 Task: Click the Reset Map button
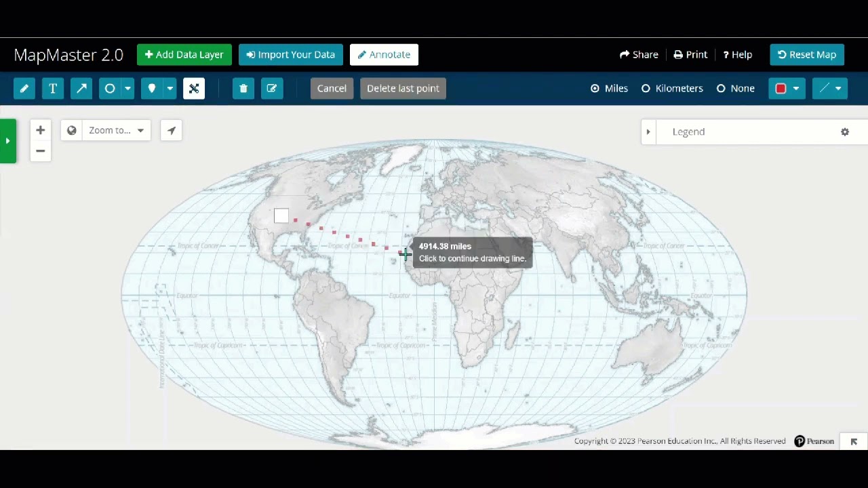coord(807,55)
